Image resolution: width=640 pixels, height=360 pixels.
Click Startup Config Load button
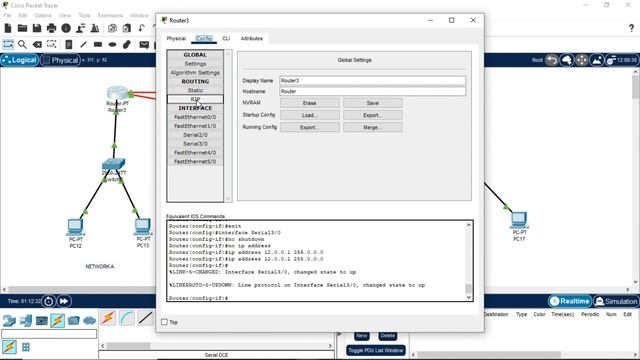(309, 115)
